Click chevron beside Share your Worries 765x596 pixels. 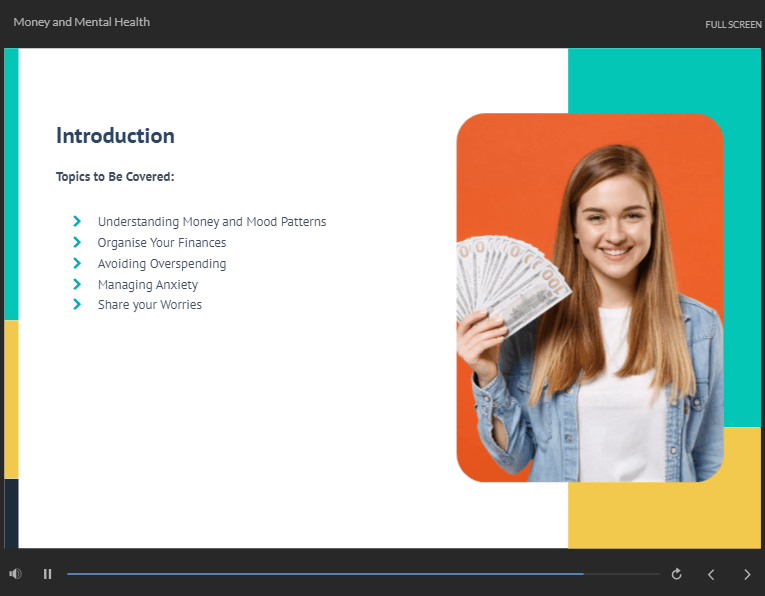tap(77, 304)
